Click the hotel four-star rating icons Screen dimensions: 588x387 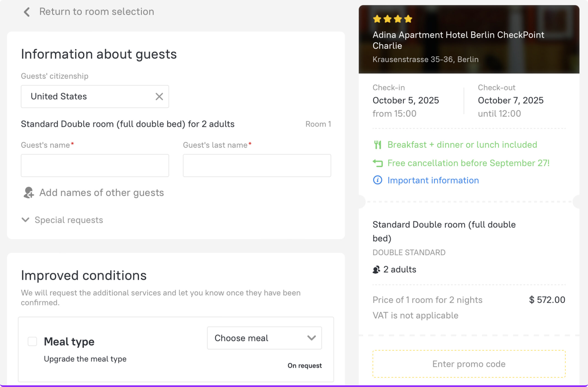coord(392,19)
